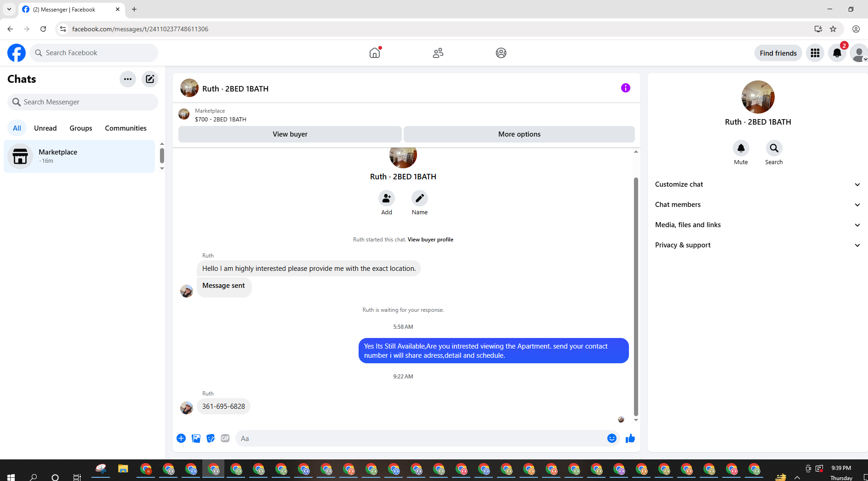Viewport: 868px width, 481px height.
Task: Open the notifications bell
Action: click(837, 53)
